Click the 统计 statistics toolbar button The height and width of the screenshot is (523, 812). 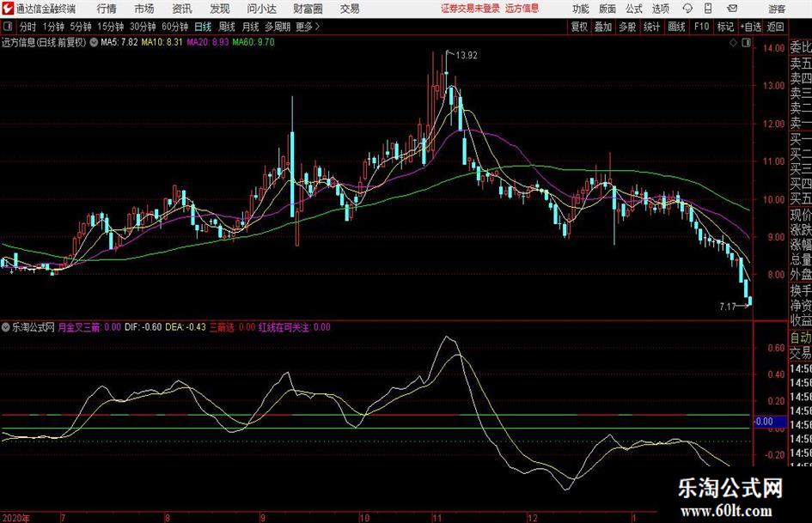pyautogui.click(x=651, y=27)
